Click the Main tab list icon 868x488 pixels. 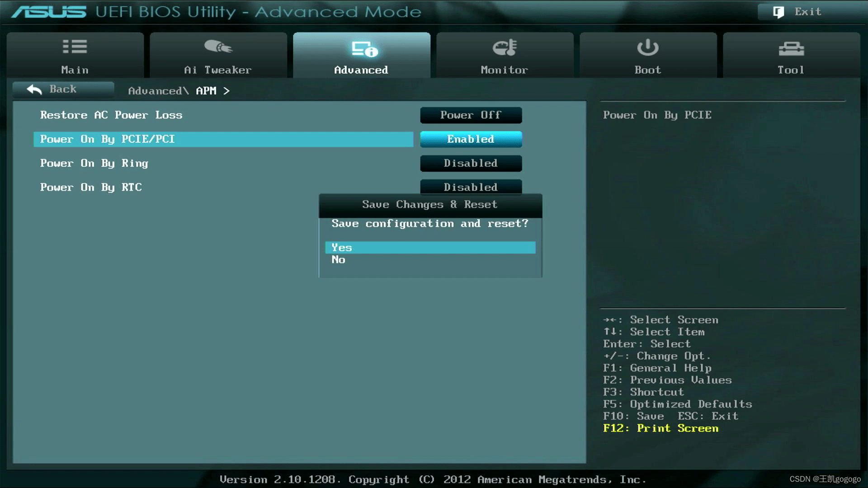click(75, 47)
